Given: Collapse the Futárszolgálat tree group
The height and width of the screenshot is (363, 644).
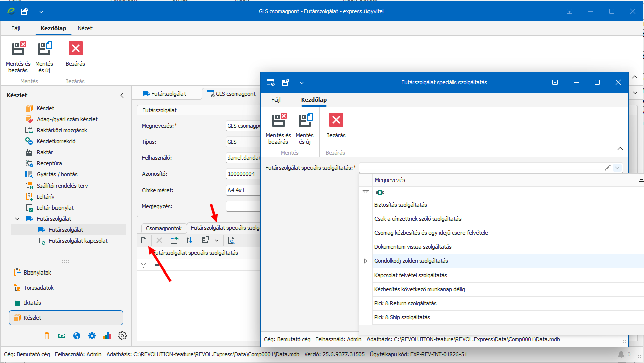Looking at the screenshot, I should click(18, 219).
